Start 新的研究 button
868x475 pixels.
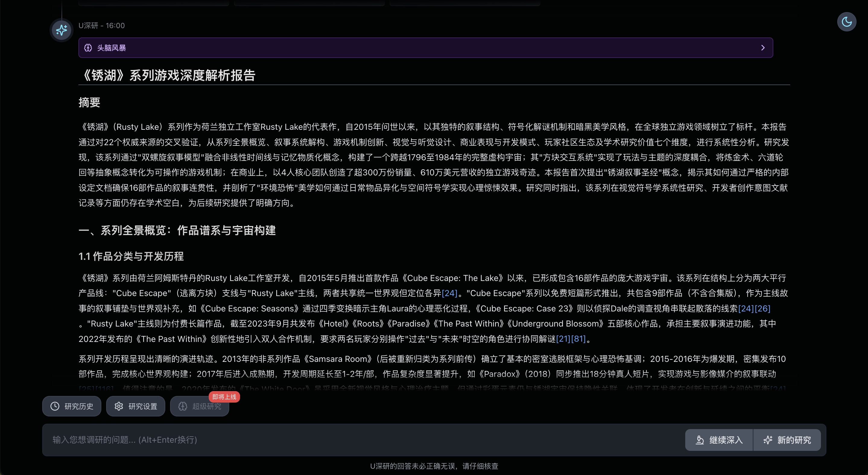click(787, 440)
